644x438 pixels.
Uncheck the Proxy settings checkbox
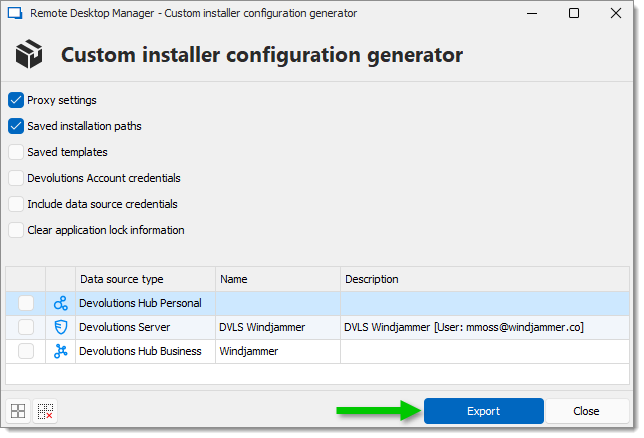click(16, 100)
